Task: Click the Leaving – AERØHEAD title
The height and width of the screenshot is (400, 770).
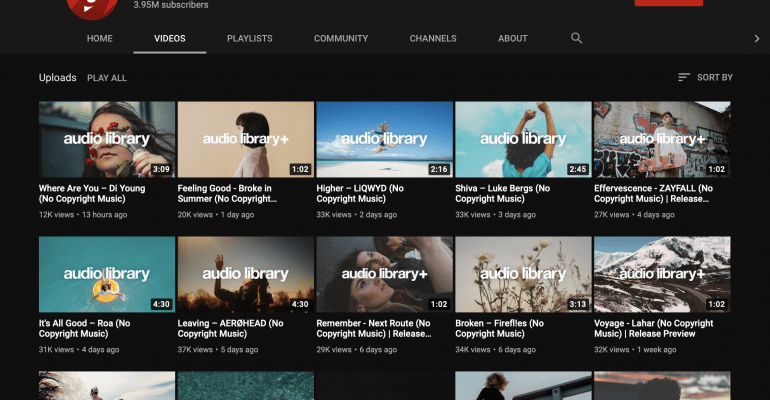Action: tap(230, 328)
